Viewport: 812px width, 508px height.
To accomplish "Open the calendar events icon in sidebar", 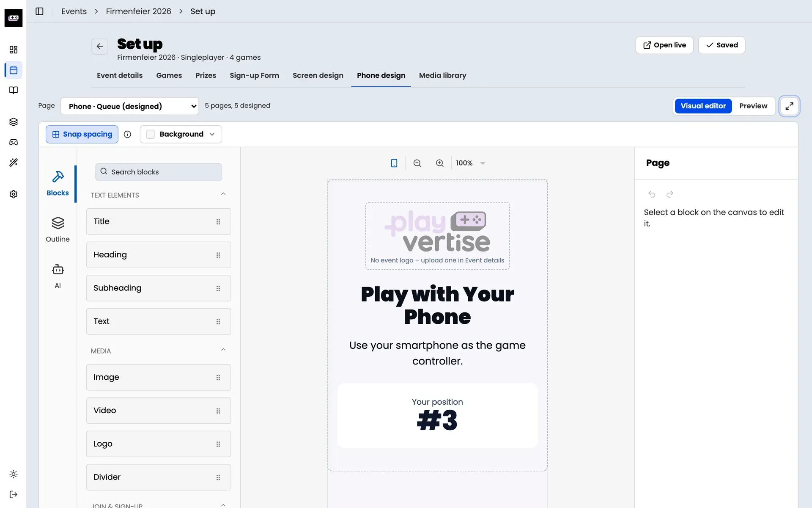I will pos(14,70).
